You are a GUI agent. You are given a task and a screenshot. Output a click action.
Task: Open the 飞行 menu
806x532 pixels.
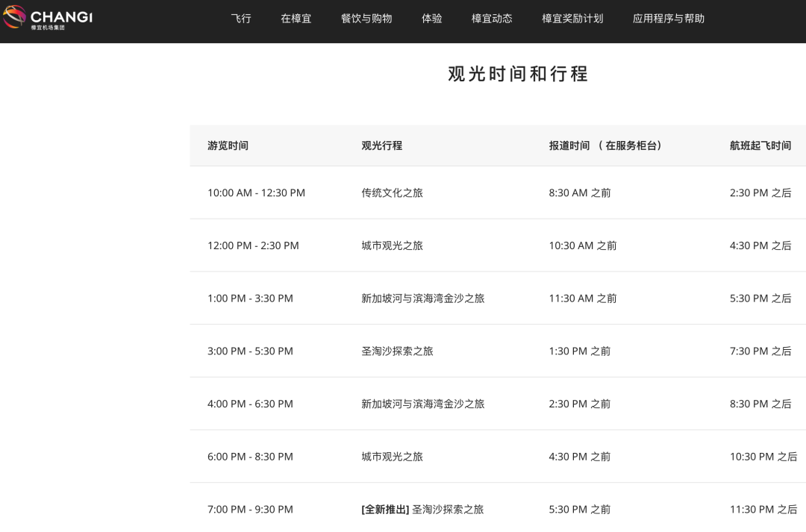click(241, 19)
